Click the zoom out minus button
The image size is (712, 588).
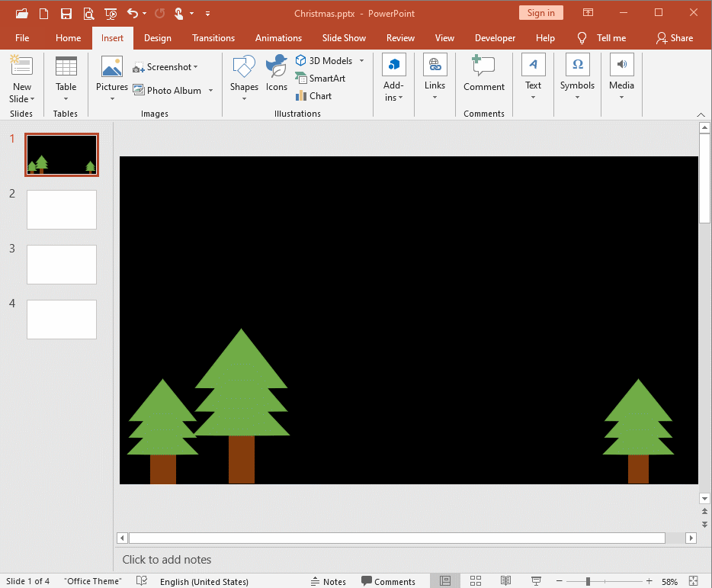point(560,580)
